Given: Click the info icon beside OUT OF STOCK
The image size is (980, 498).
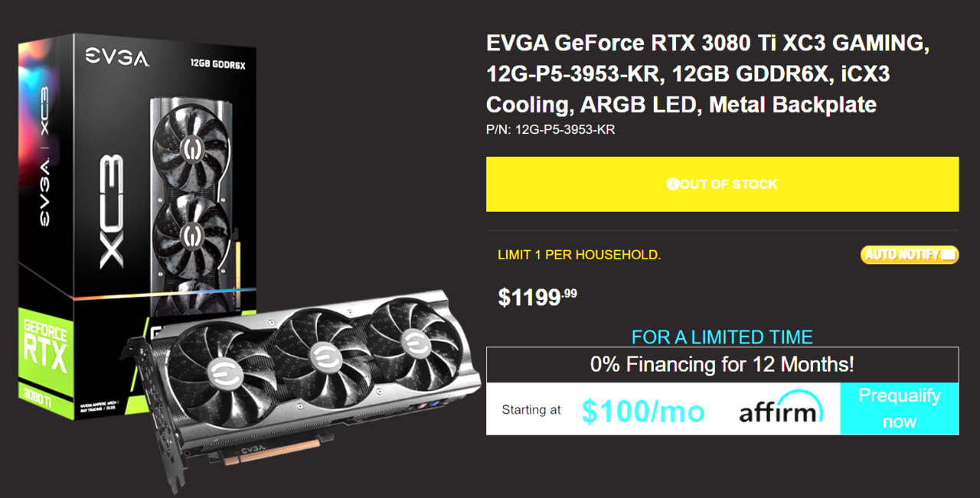Looking at the screenshot, I should tap(673, 184).
